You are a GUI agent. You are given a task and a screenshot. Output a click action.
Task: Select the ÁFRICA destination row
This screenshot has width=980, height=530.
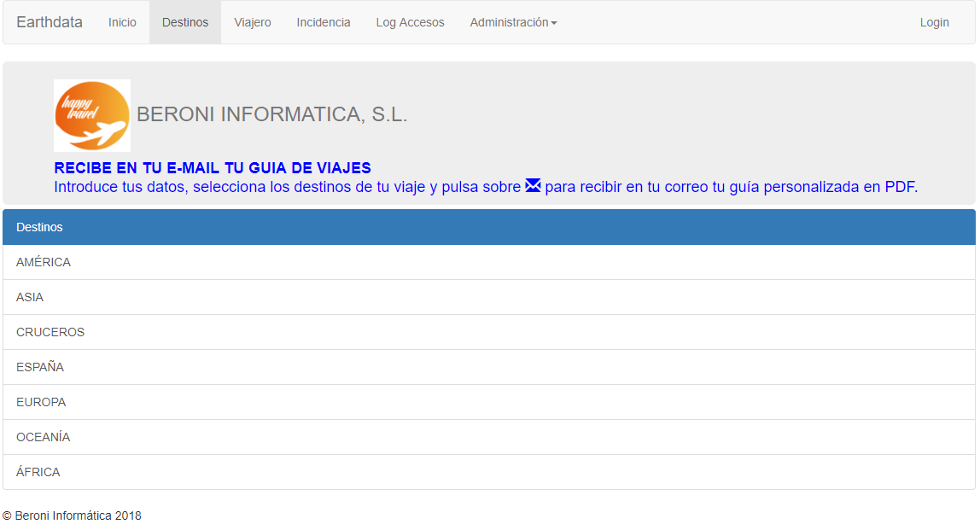pyautogui.click(x=38, y=472)
